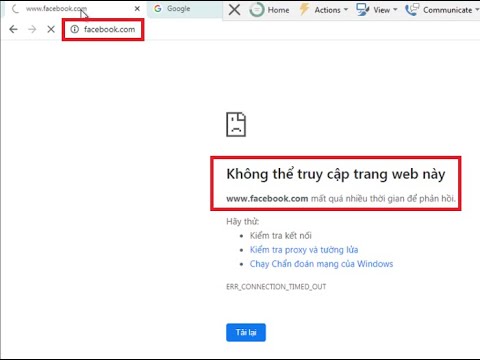The image size is (480, 360).
Task: Open Home in the remote toolbar
Action: click(269, 10)
